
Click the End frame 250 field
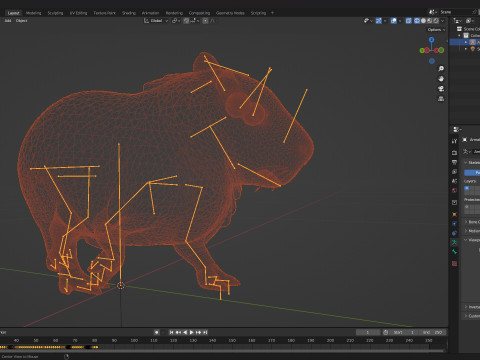(433, 332)
